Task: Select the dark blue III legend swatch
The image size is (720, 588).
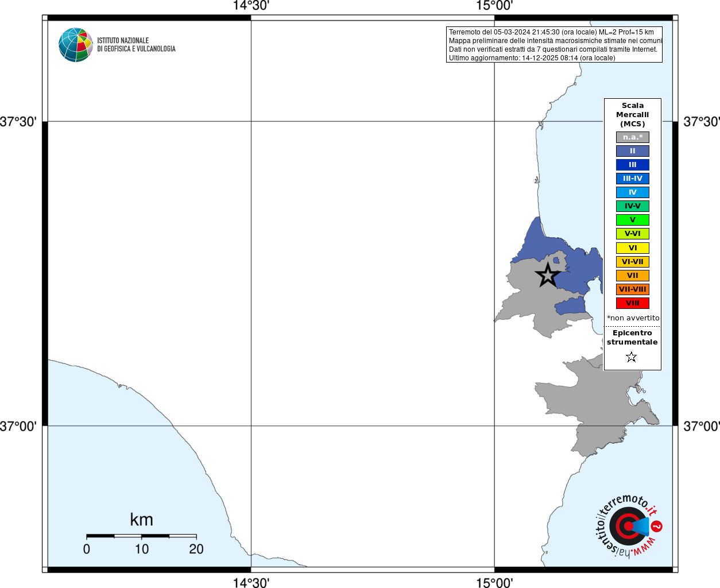Action: tap(633, 165)
